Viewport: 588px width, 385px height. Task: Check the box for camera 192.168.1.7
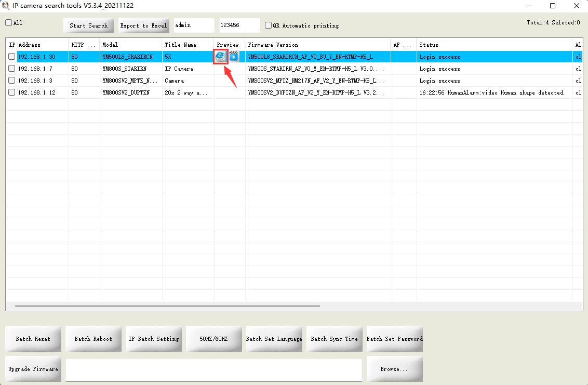[x=11, y=69]
